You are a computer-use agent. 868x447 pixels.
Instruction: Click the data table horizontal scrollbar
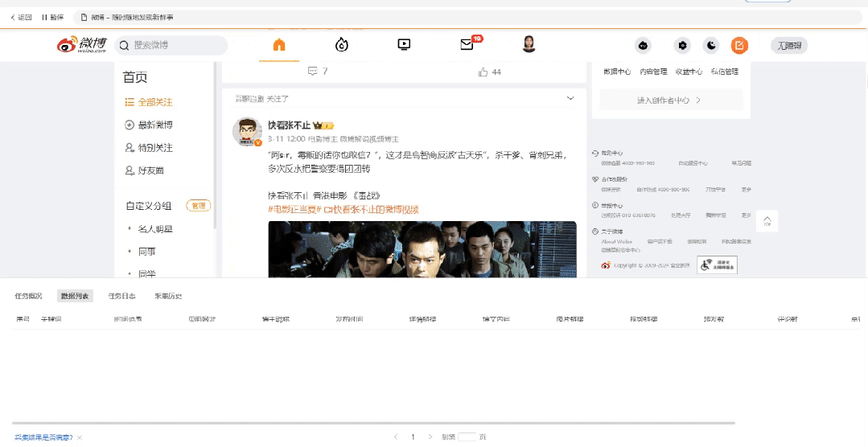373,423
